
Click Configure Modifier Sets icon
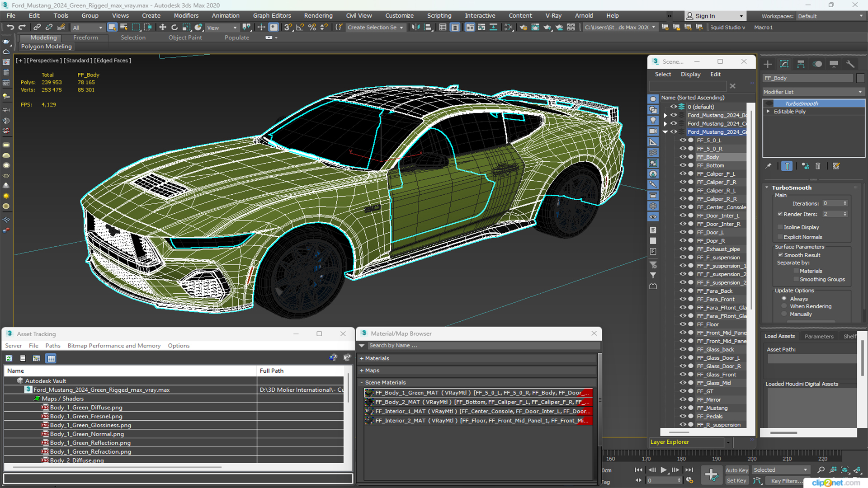(836, 166)
